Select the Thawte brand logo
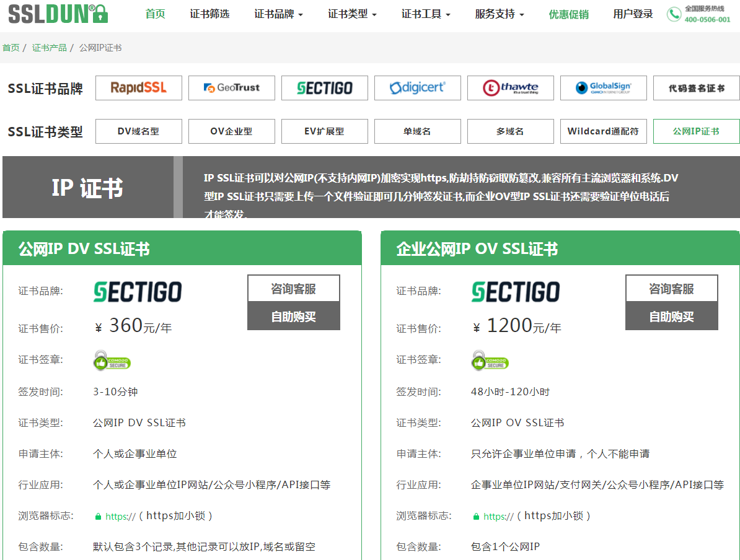Screen dimensions: 740x560 tap(511, 88)
